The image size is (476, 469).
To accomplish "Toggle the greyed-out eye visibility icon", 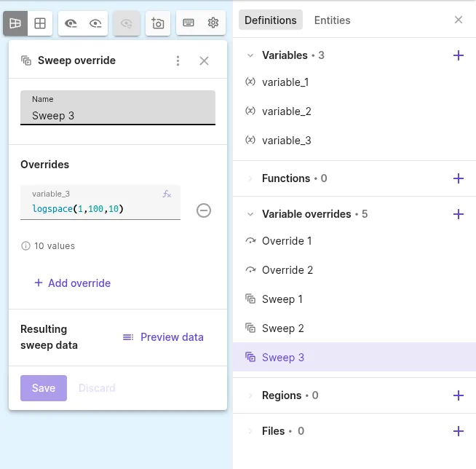I will tap(127, 23).
